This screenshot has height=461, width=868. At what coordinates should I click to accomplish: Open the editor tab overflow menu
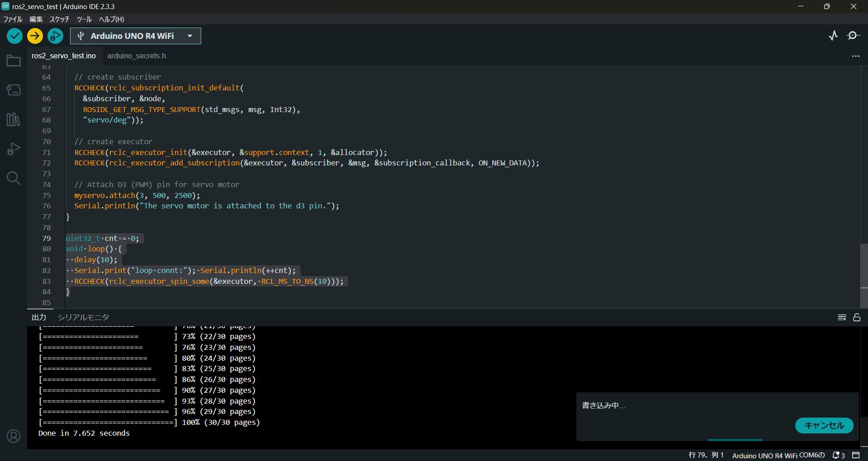point(856,56)
